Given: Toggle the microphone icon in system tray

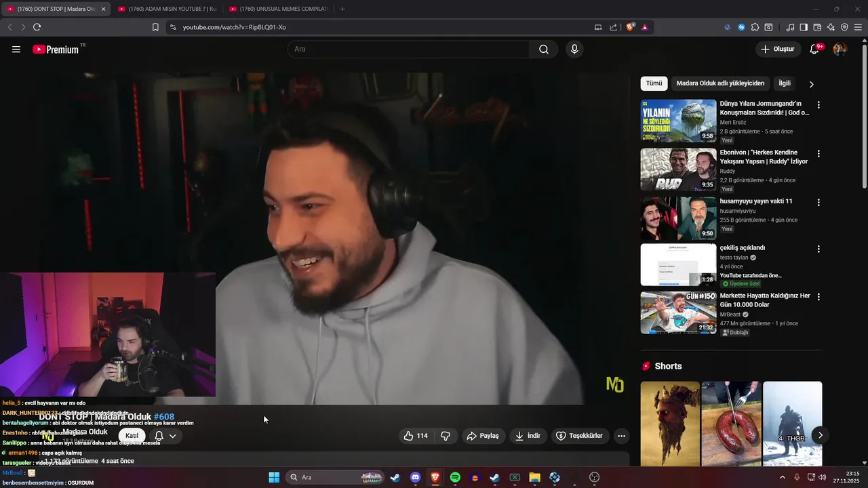Looking at the screenshot, I should tap(797, 477).
